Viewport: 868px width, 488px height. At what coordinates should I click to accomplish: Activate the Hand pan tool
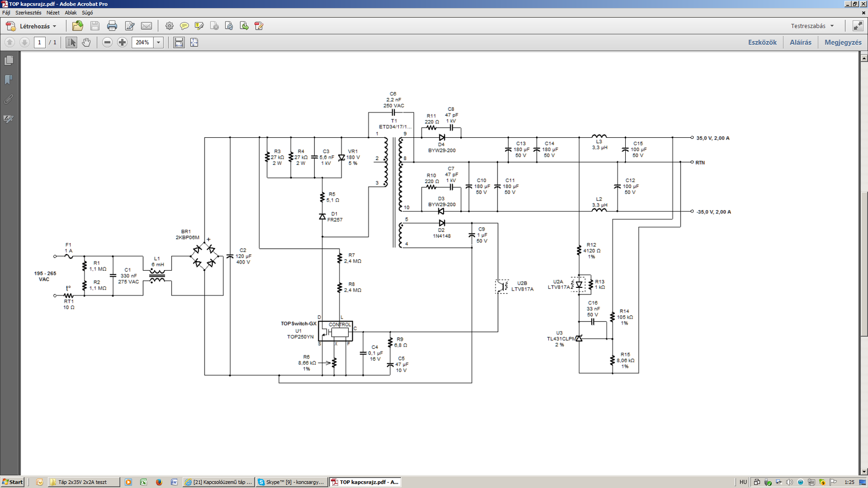(86, 42)
